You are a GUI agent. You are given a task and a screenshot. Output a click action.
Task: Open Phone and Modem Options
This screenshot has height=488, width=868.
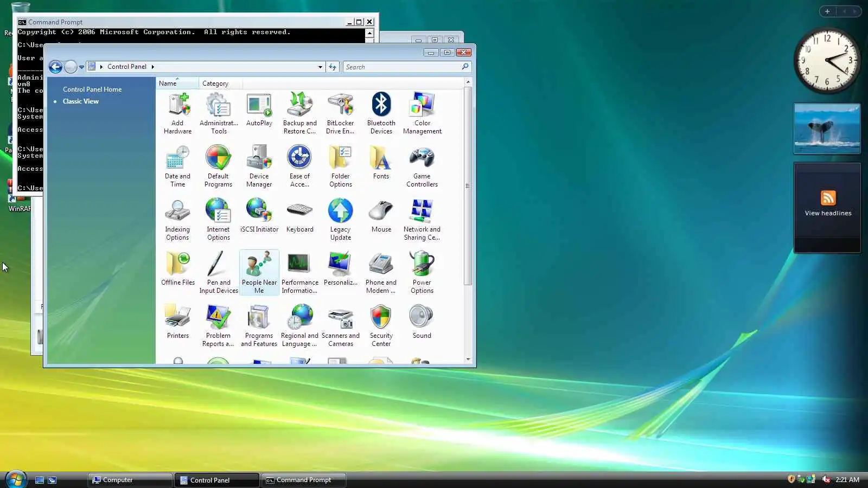click(381, 273)
